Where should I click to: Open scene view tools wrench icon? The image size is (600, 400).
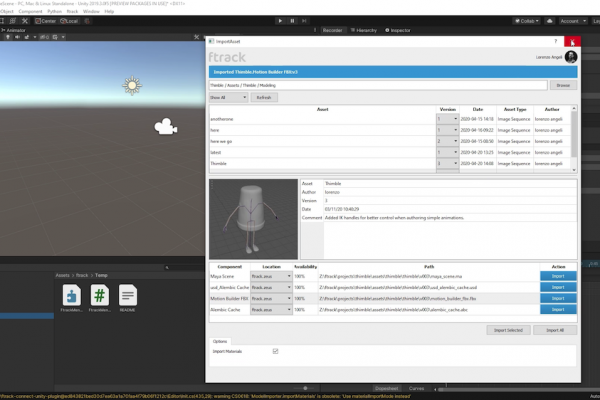[x=197, y=37]
